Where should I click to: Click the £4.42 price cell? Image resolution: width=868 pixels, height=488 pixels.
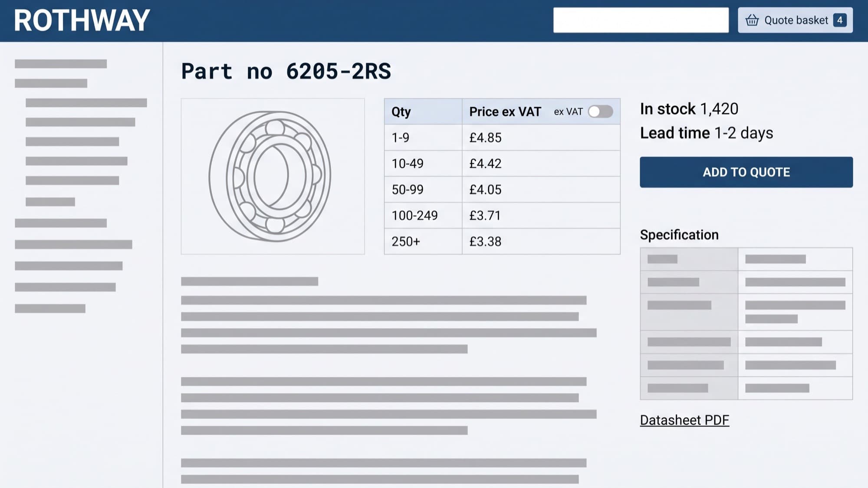[x=541, y=164]
